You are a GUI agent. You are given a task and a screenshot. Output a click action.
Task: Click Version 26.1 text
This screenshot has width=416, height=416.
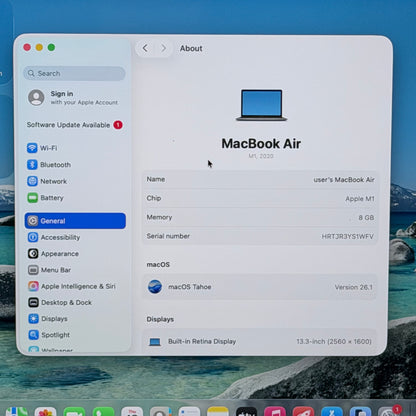point(353,287)
